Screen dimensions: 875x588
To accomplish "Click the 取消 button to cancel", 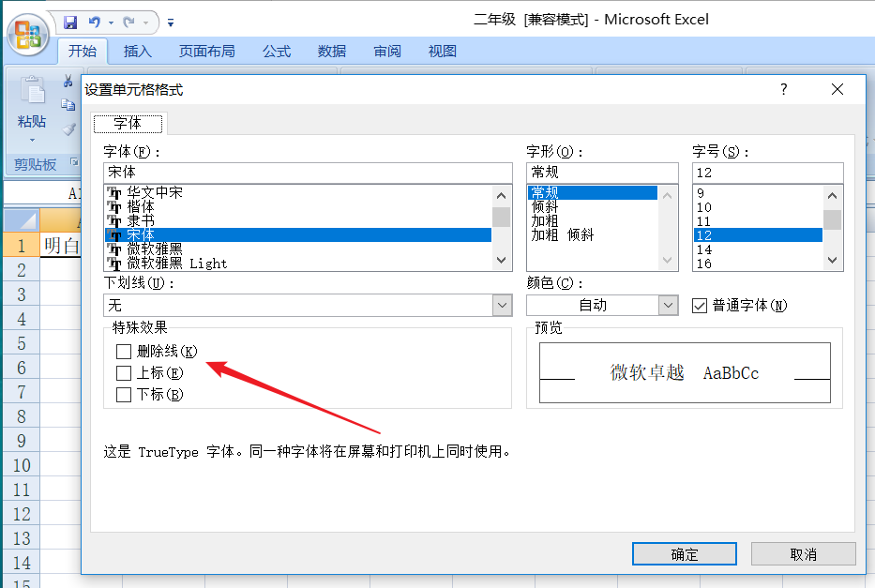I will click(x=804, y=553).
